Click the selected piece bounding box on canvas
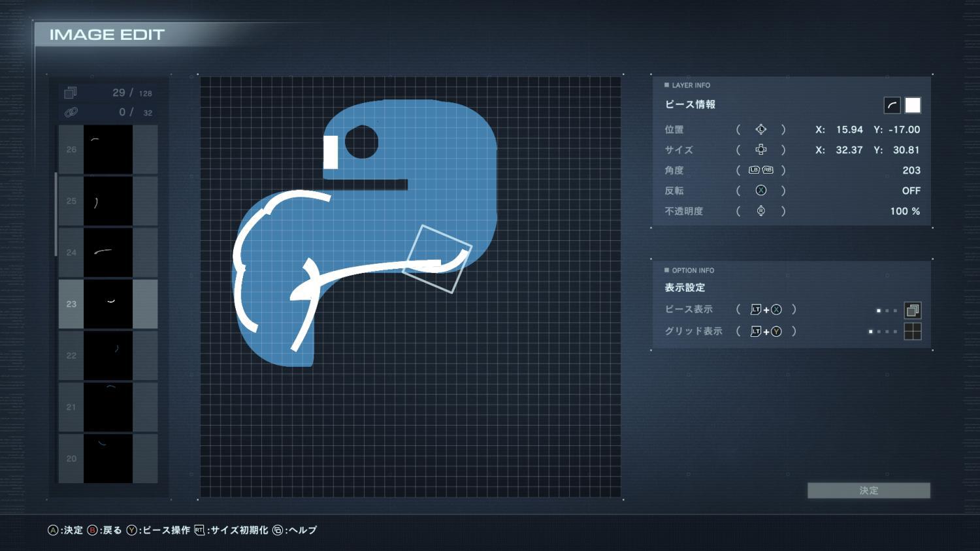This screenshot has width=980, height=551. [x=437, y=259]
